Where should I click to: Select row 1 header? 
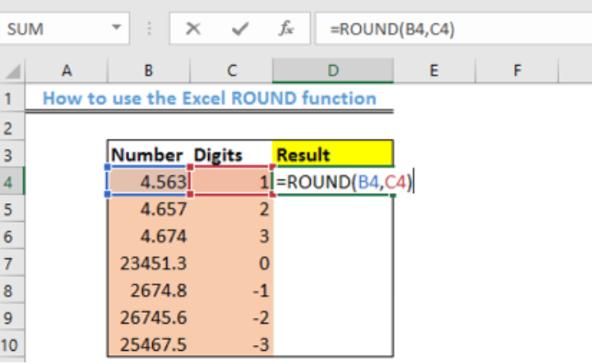(x=12, y=99)
